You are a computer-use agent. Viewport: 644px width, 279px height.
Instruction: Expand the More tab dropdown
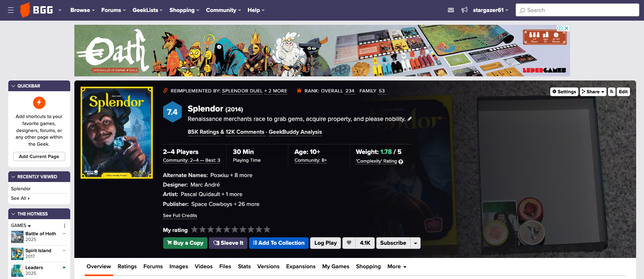397,267
